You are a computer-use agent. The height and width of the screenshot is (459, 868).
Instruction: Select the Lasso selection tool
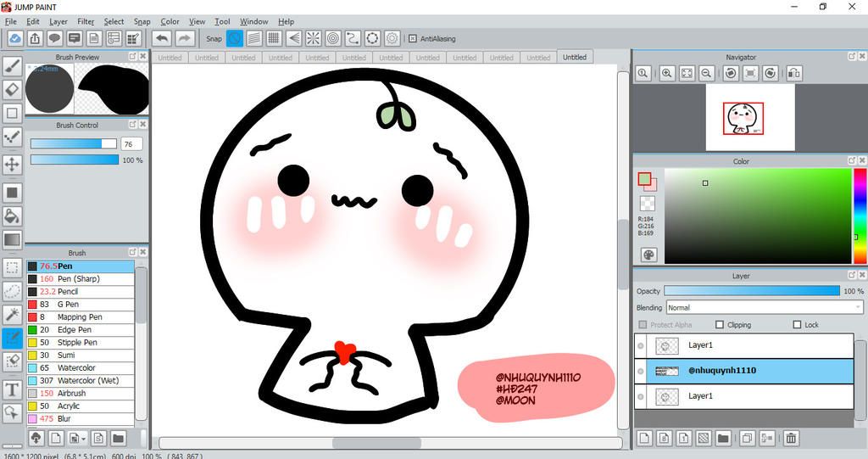[x=12, y=291]
